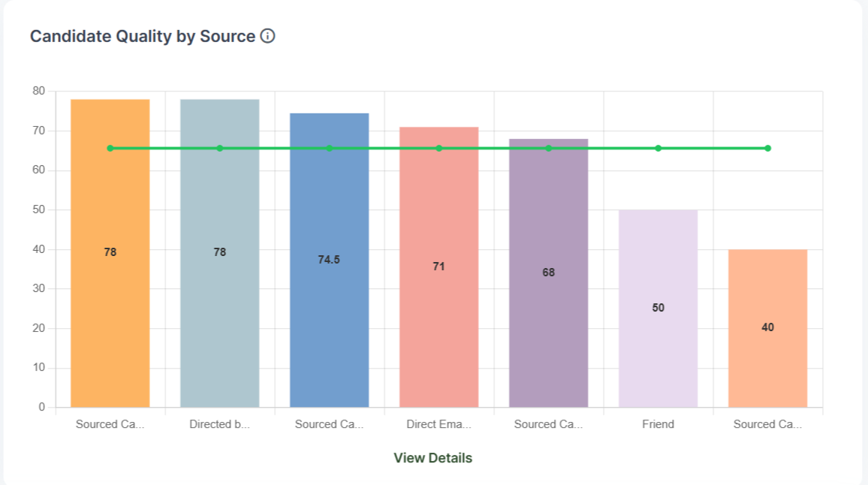Select the green line point on the orange 78 bar
868x485 pixels.
[x=110, y=148]
